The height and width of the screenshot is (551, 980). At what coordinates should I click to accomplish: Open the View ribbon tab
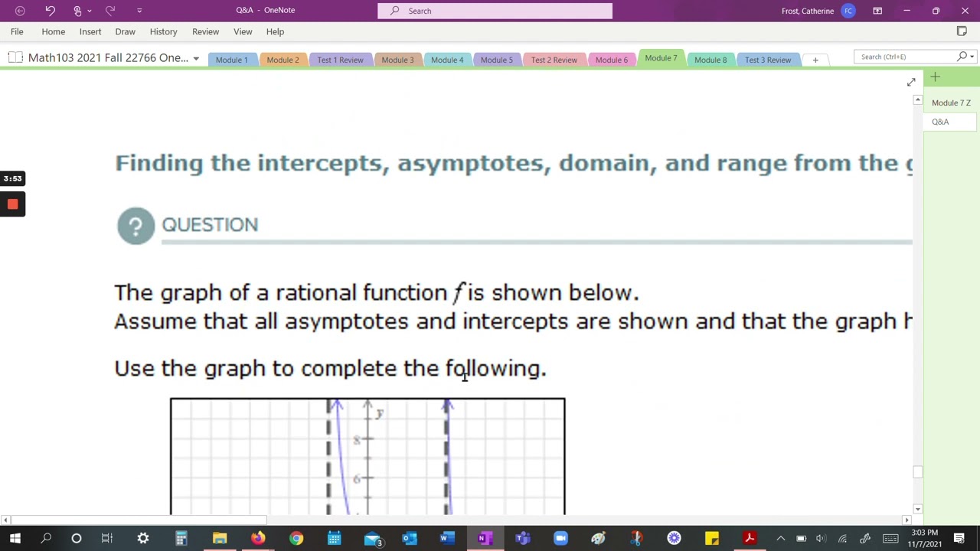point(243,32)
